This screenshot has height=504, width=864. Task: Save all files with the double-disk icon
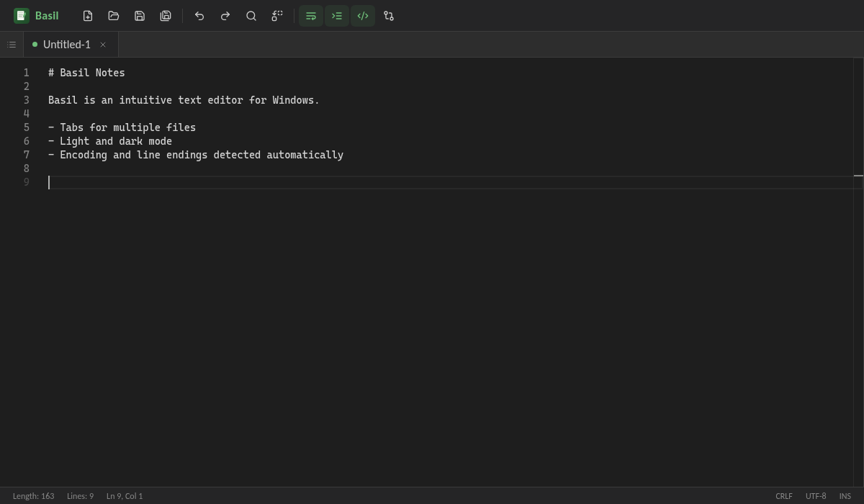(166, 16)
